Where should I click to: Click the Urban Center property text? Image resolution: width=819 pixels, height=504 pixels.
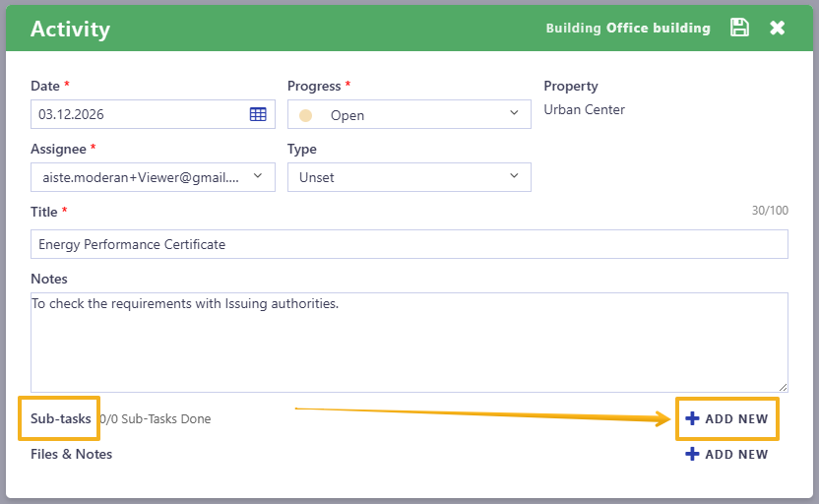point(584,109)
